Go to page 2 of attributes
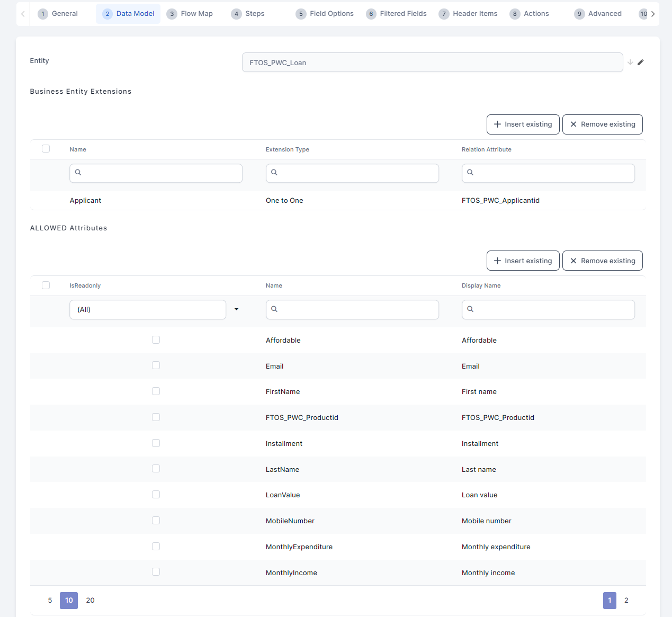Viewport: 672px width, 617px height. tap(626, 600)
